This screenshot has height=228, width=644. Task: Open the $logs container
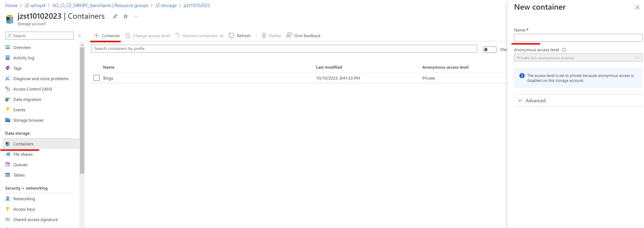click(x=108, y=78)
